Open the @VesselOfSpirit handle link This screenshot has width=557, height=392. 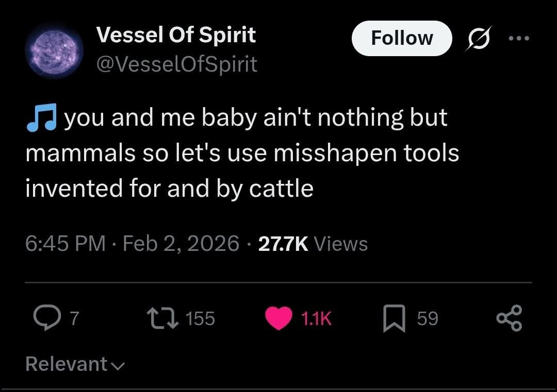click(x=177, y=63)
